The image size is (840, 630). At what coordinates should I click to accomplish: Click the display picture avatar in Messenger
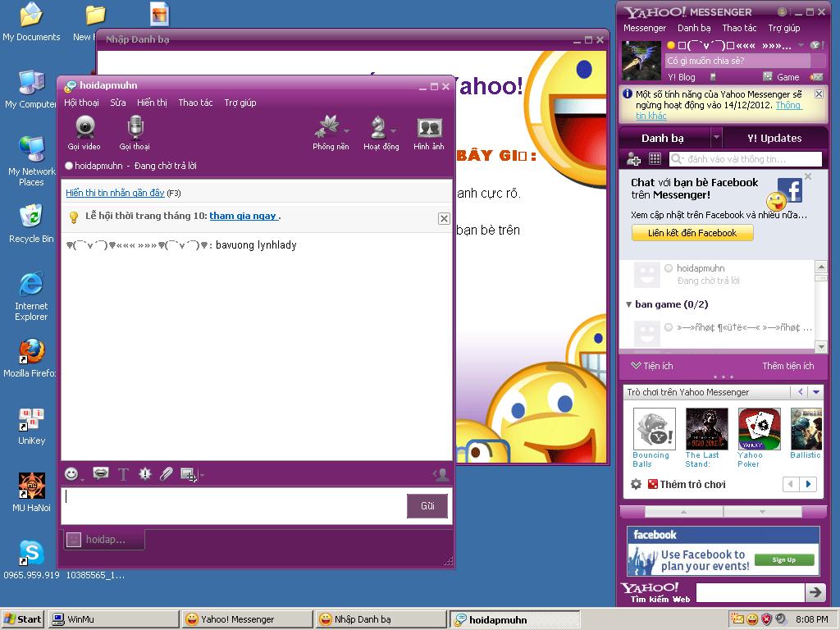click(641, 60)
